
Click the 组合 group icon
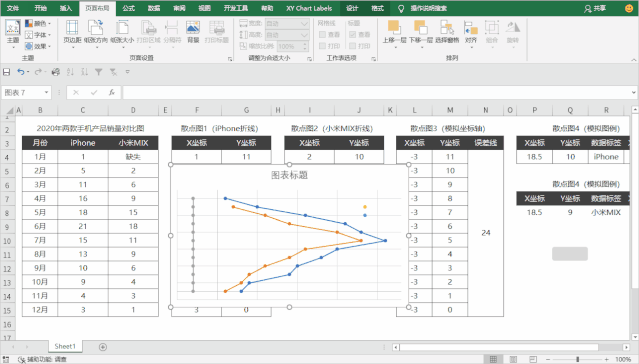[492, 28]
